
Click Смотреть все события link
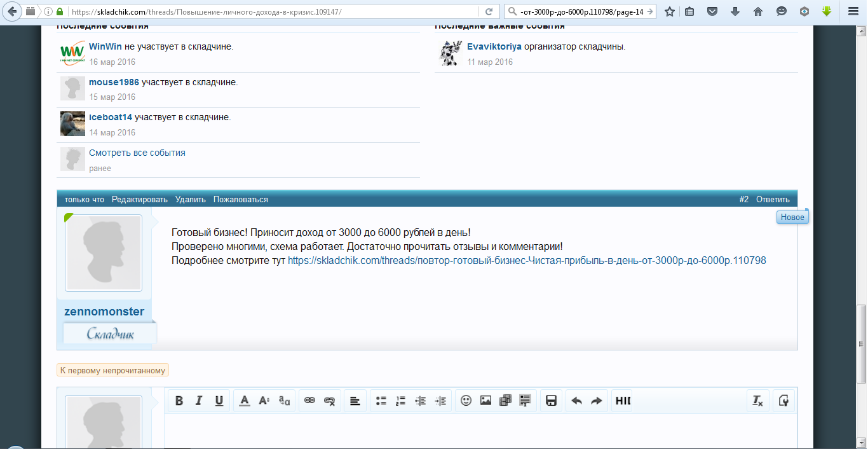click(x=137, y=153)
